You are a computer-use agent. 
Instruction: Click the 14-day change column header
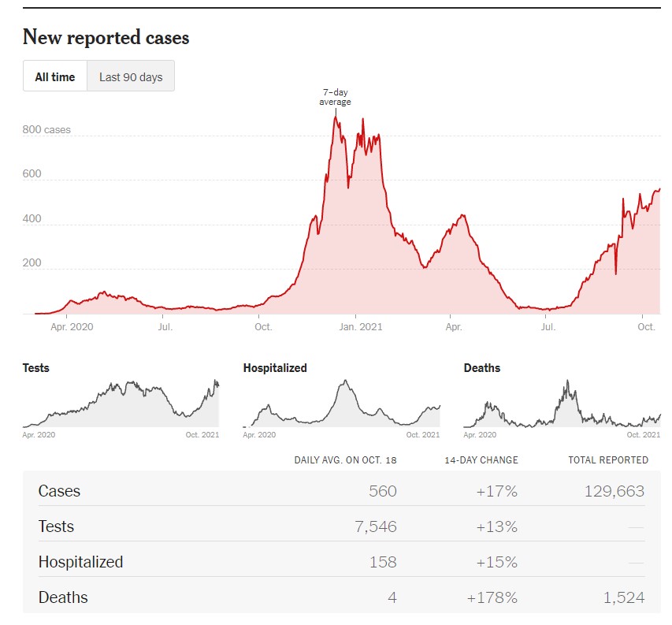coord(481,460)
